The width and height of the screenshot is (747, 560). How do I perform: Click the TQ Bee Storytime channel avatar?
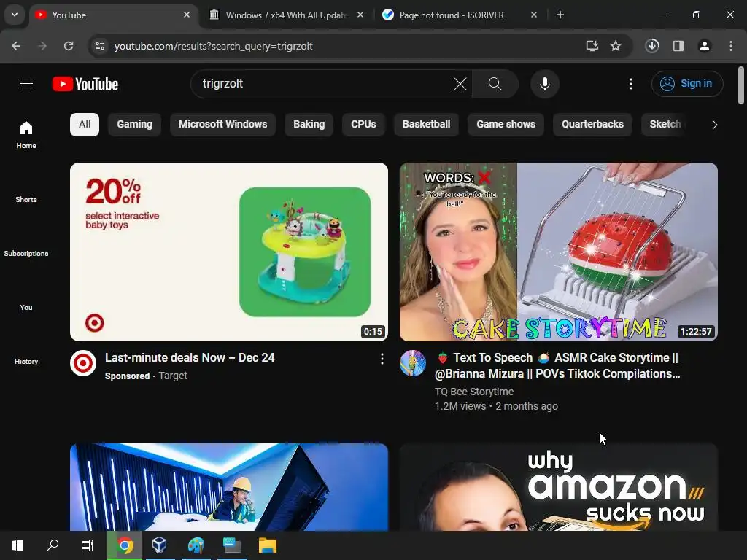tap(413, 363)
